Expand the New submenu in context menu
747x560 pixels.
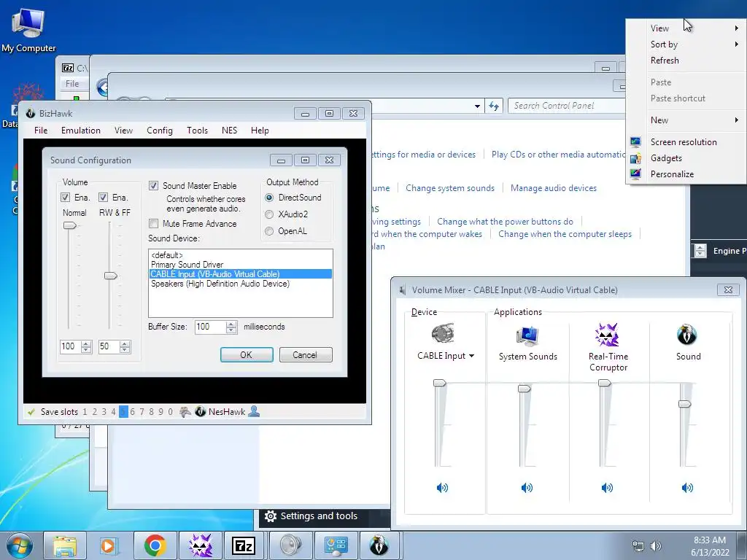(737, 120)
